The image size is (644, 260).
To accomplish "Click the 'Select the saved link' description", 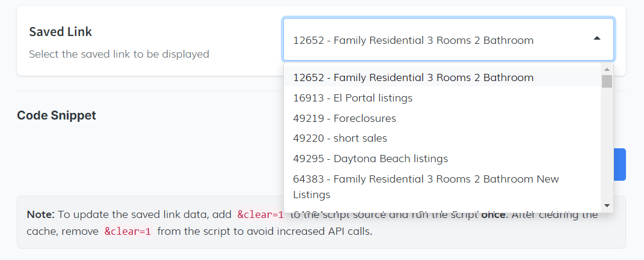I will point(119,54).
